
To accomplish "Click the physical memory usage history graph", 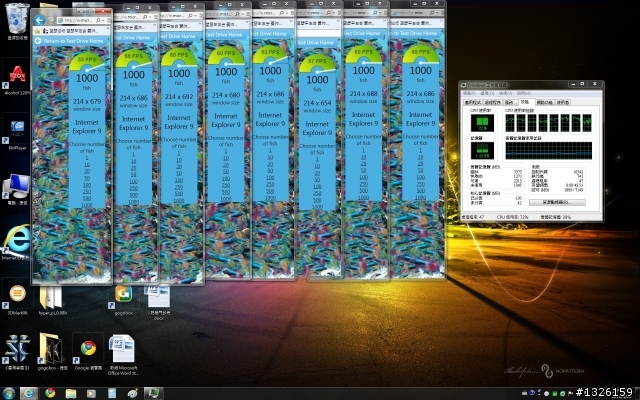I will (x=549, y=150).
